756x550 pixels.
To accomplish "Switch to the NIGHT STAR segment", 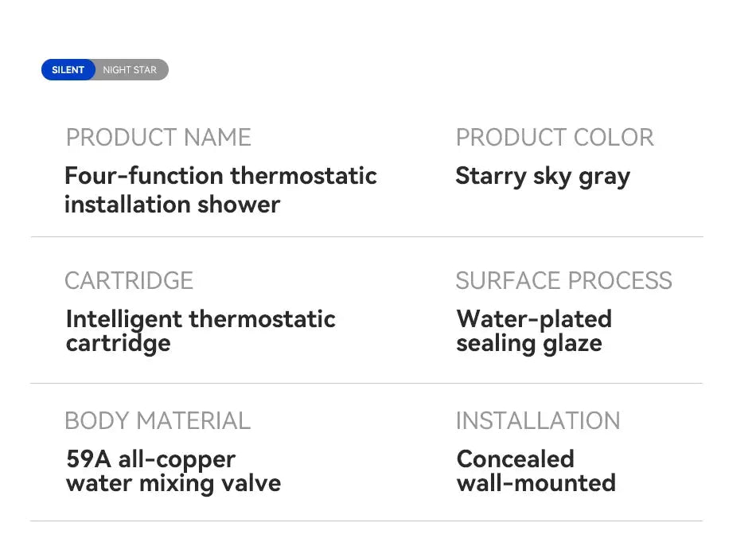I will [131, 70].
